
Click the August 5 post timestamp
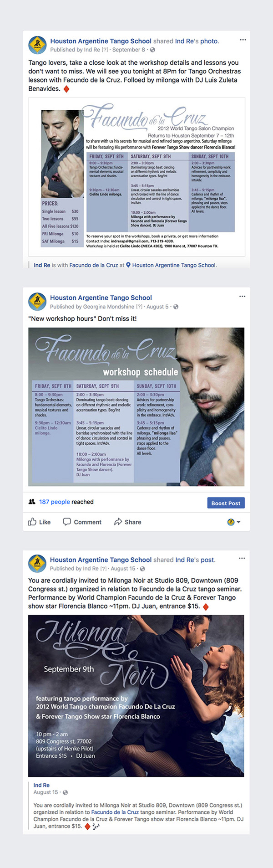click(x=157, y=307)
